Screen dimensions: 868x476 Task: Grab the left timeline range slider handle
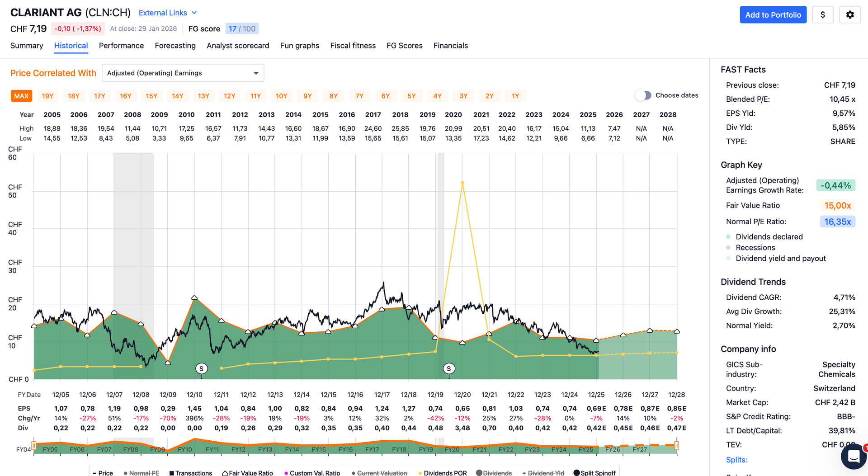coord(33,445)
